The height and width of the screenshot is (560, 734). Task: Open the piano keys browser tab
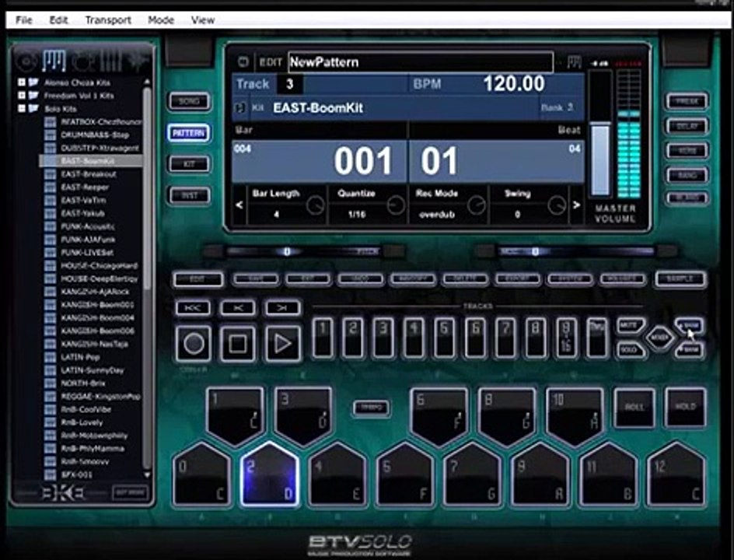click(x=54, y=60)
